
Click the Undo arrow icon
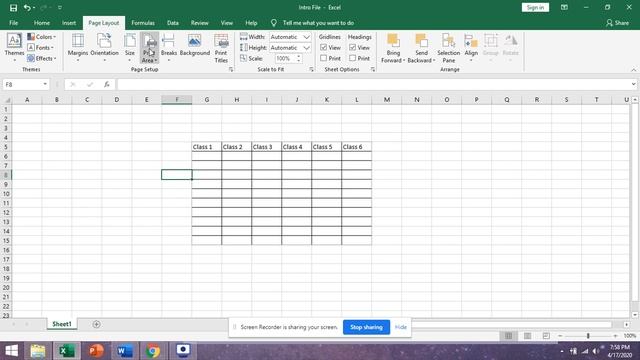[27, 7]
